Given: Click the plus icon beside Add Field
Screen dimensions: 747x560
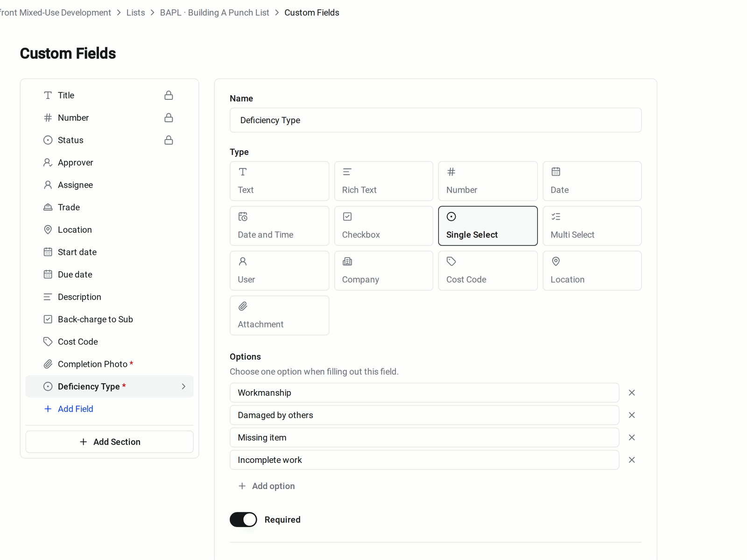Looking at the screenshot, I should click(x=48, y=409).
